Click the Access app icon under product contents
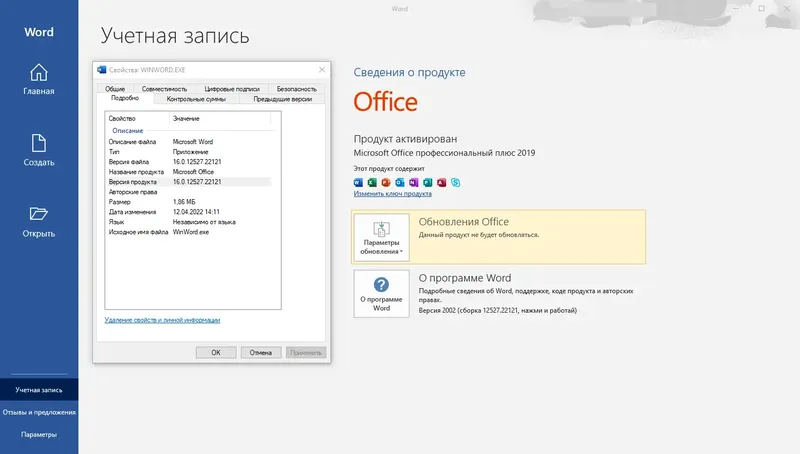800x454 pixels. pos(441,183)
